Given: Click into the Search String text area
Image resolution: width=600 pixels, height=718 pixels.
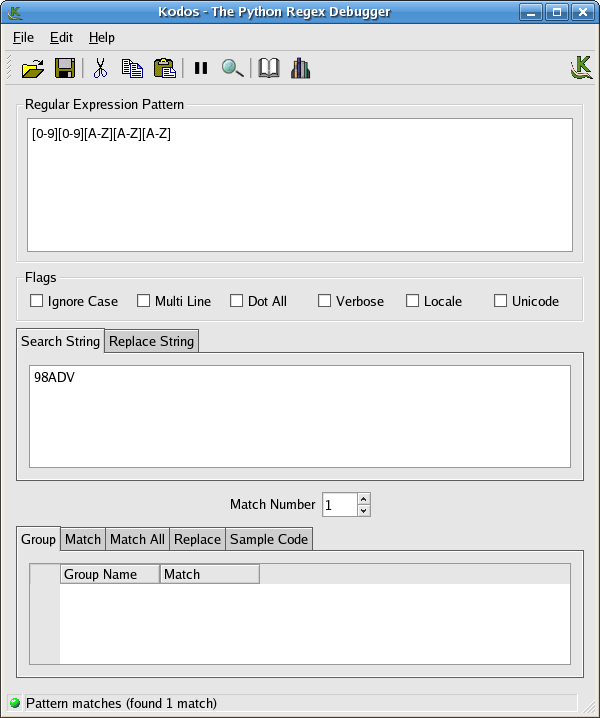Looking at the screenshot, I should [x=300, y=416].
